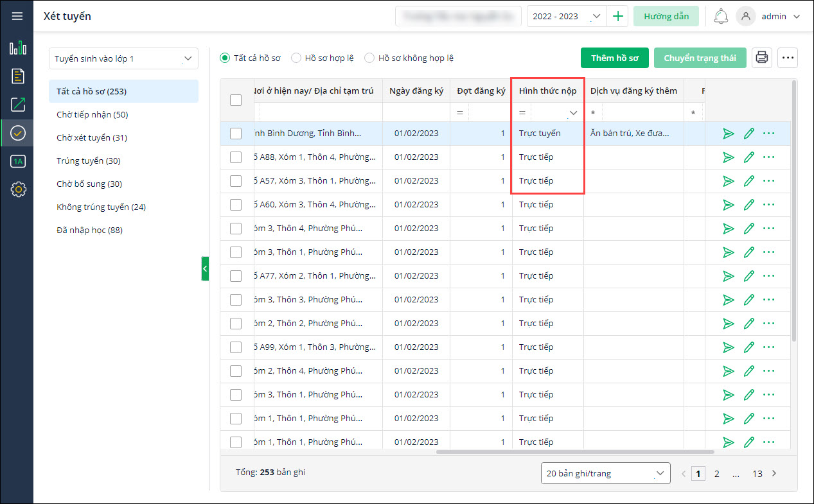Open the settings gear in sidebar
Image resolution: width=814 pixels, height=504 pixels.
17,189
